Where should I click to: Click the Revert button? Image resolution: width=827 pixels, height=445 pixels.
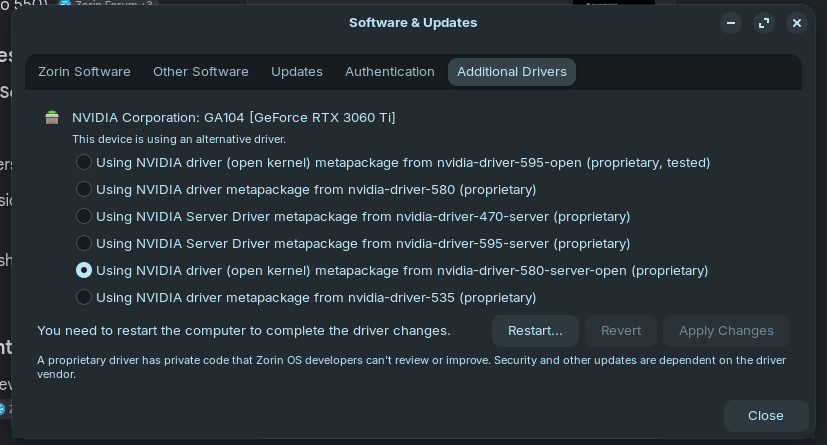pos(621,331)
